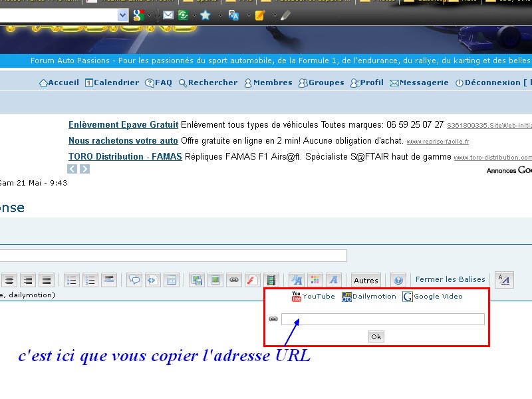Click the right align icon
This screenshot has width=532, height=399.
[28, 280]
